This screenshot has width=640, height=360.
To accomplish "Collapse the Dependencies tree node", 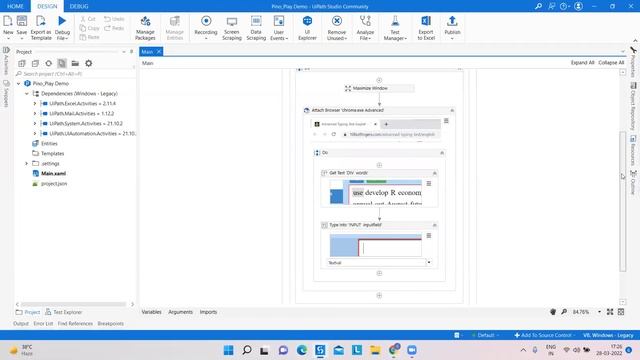I will tap(27, 93).
